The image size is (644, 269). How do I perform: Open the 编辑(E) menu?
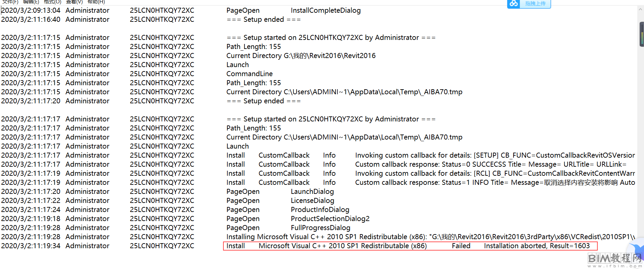pyautogui.click(x=31, y=2)
